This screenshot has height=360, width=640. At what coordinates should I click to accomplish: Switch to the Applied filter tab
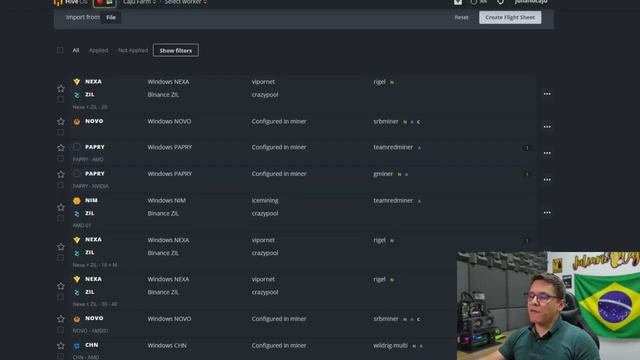[x=98, y=50]
